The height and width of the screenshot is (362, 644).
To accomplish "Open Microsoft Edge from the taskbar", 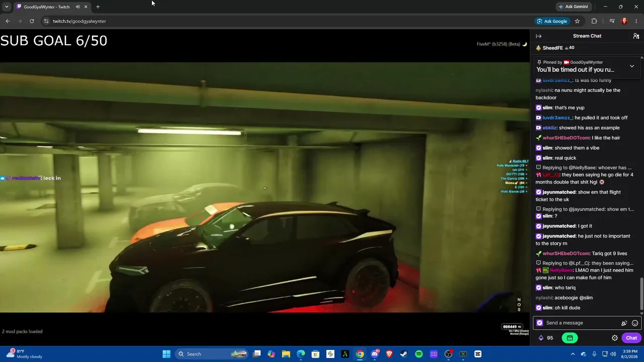I will (x=300, y=354).
